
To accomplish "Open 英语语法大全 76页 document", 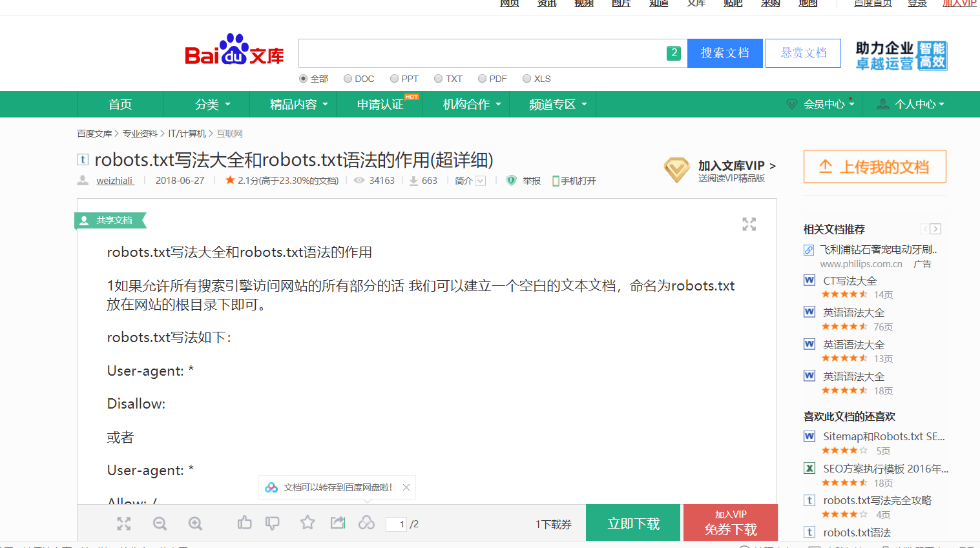I will coord(853,312).
